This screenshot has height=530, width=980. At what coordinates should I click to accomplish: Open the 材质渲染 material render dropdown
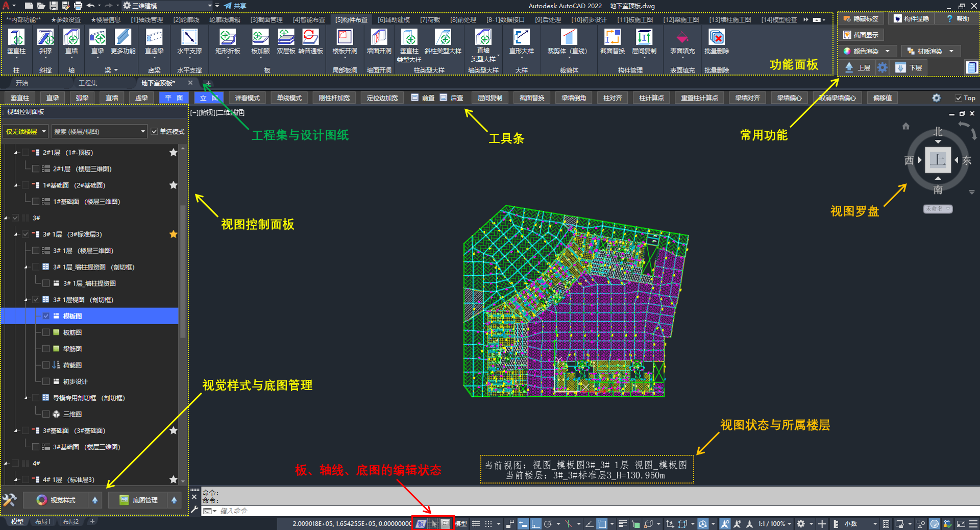pos(951,51)
